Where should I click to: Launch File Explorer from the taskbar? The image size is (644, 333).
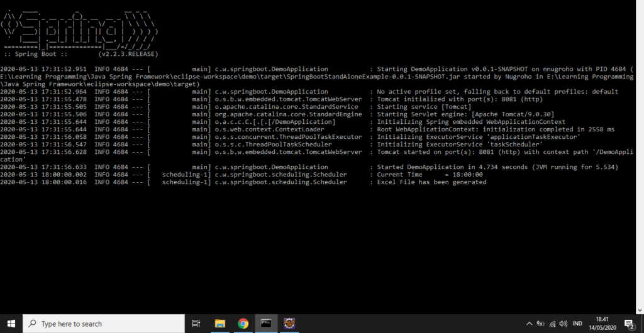coord(220,323)
